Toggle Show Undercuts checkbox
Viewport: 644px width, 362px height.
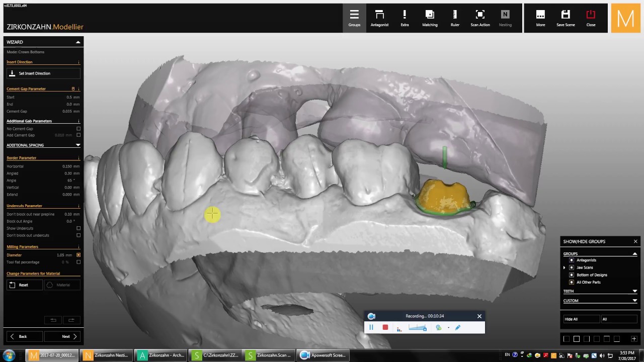(x=78, y=228)
